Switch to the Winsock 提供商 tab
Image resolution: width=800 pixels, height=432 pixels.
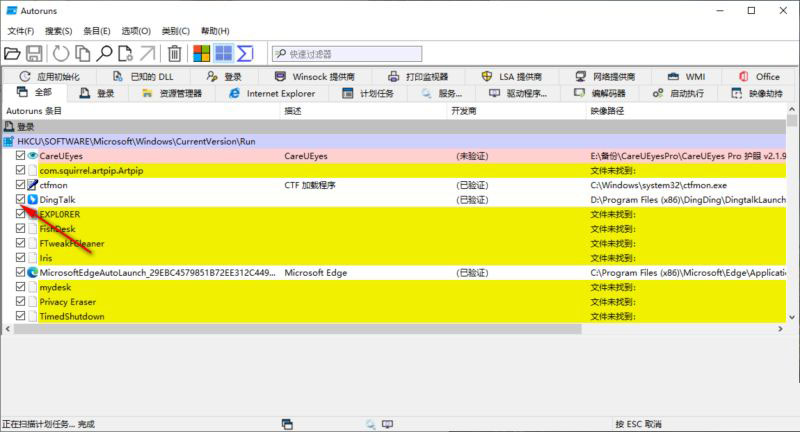[314, 77]
